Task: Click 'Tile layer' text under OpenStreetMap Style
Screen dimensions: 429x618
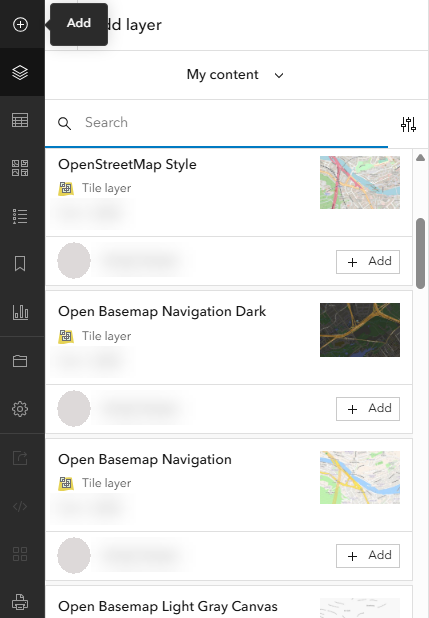Action: [106, 188]
